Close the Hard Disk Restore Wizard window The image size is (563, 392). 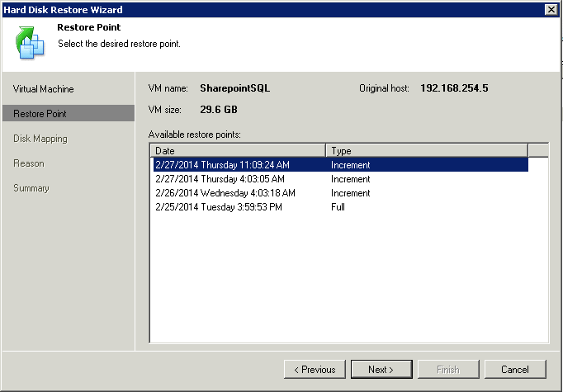(x=551, y=10)
